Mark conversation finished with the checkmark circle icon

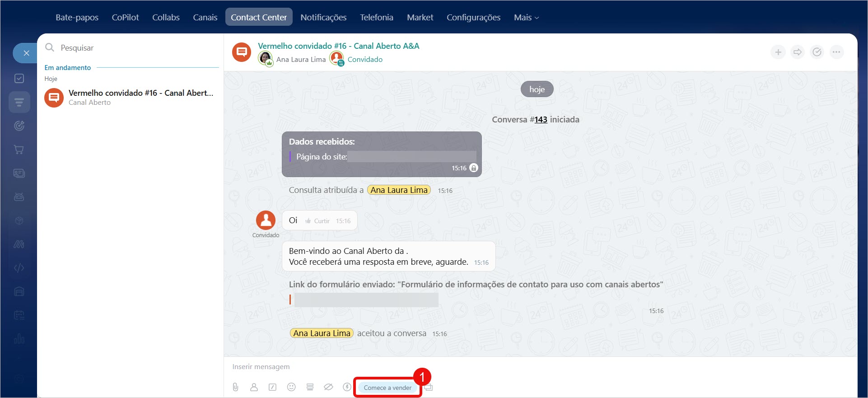pyautogui.click(x=817, y=52)
